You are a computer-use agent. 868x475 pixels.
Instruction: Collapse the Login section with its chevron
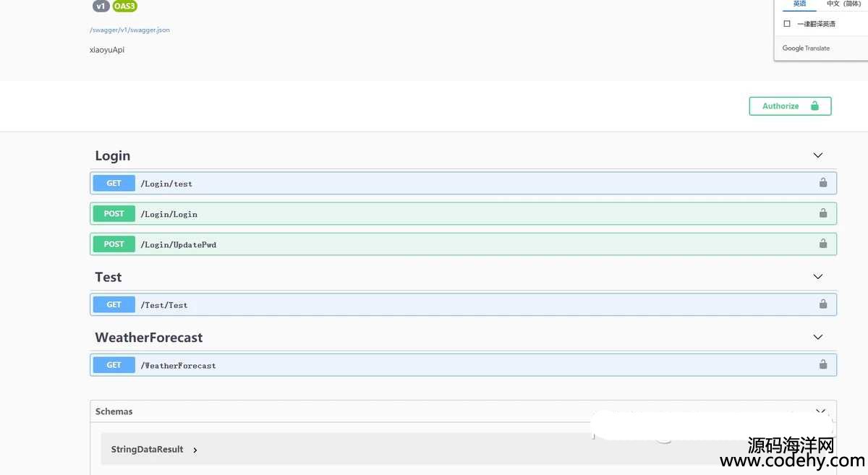coord(817,155)
